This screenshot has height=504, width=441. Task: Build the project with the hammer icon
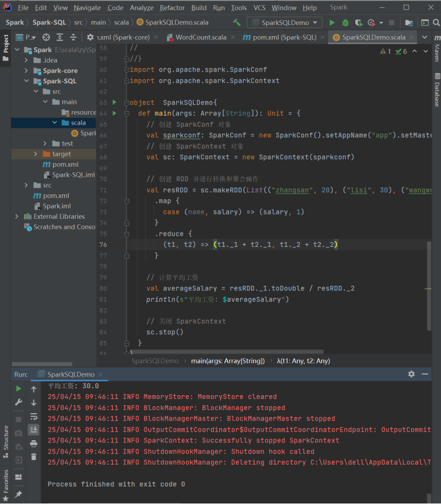[x=237, y=22]
